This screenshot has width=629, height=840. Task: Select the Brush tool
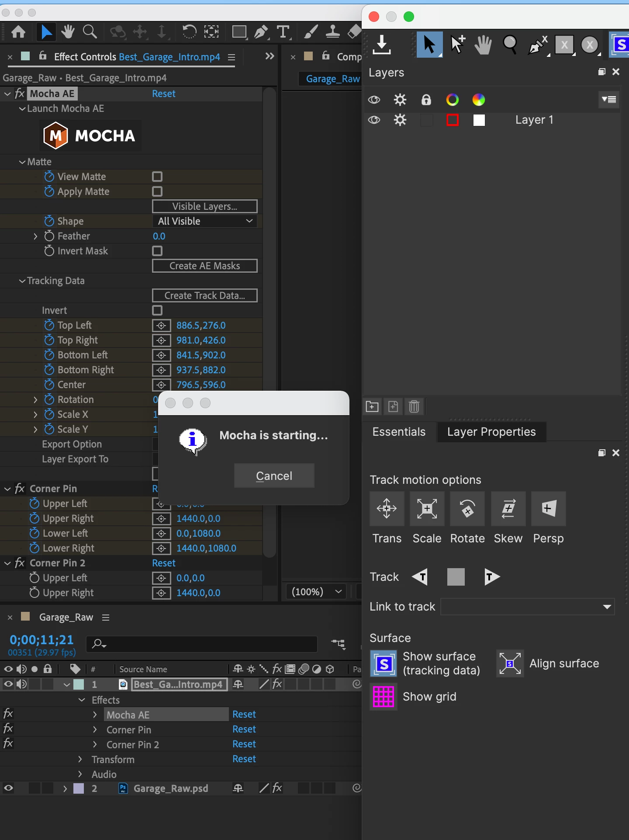click(x=311, y=32)
